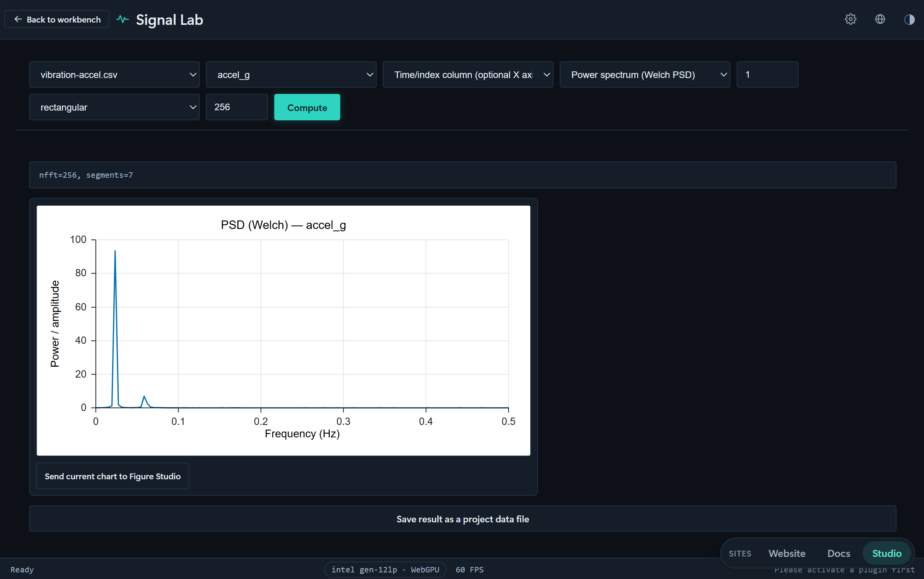Open the accel_g column dropdown

(291, 75)
